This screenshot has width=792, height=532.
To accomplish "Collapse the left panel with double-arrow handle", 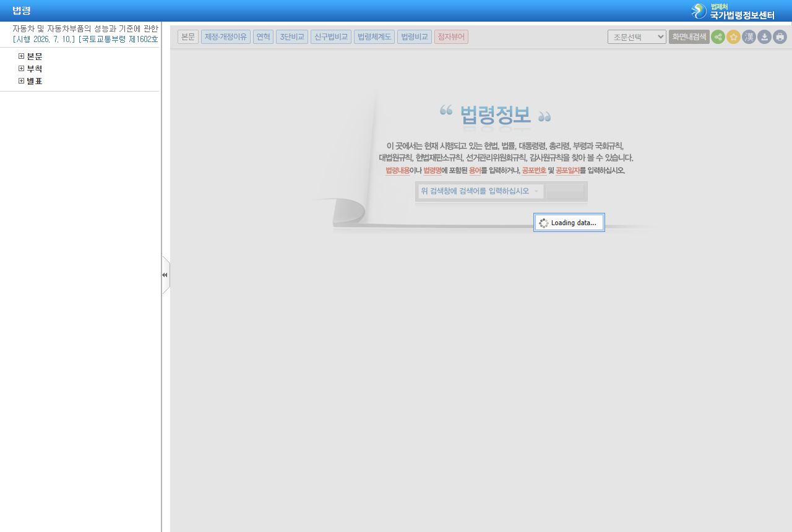I will (165, 275).
